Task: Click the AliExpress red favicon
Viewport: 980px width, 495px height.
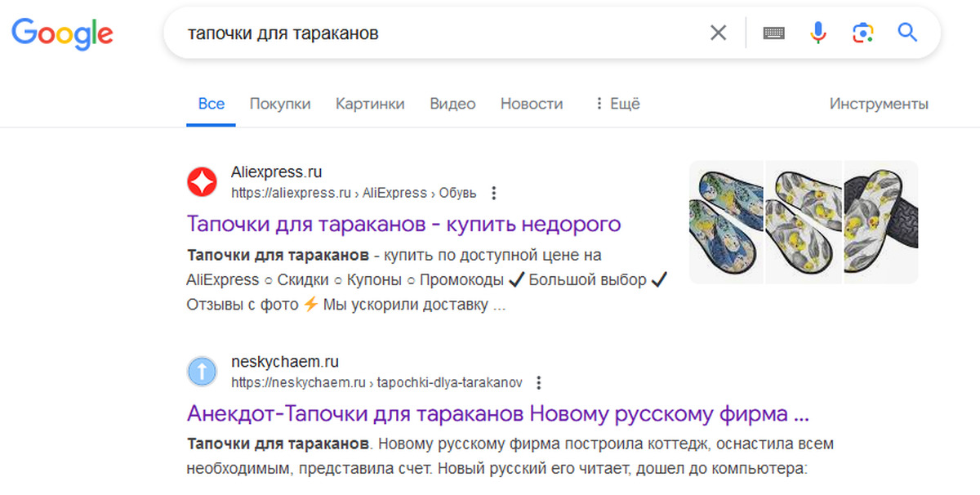Action: point(202,182)
